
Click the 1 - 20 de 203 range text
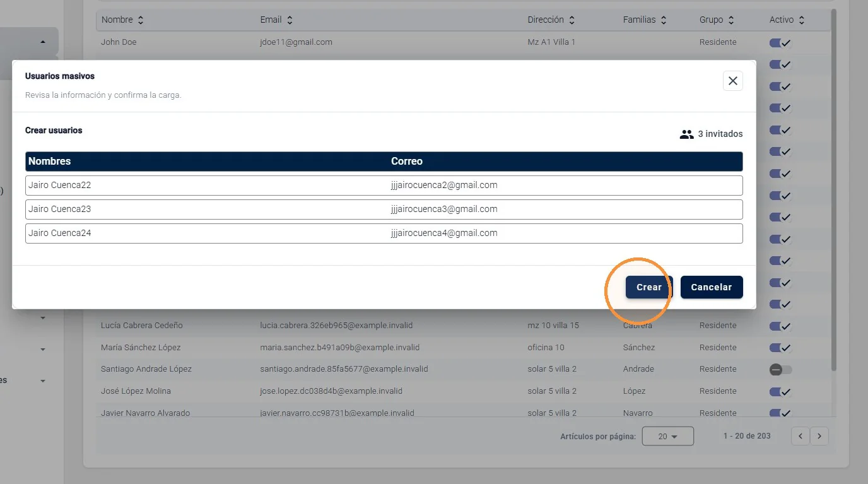747,436
